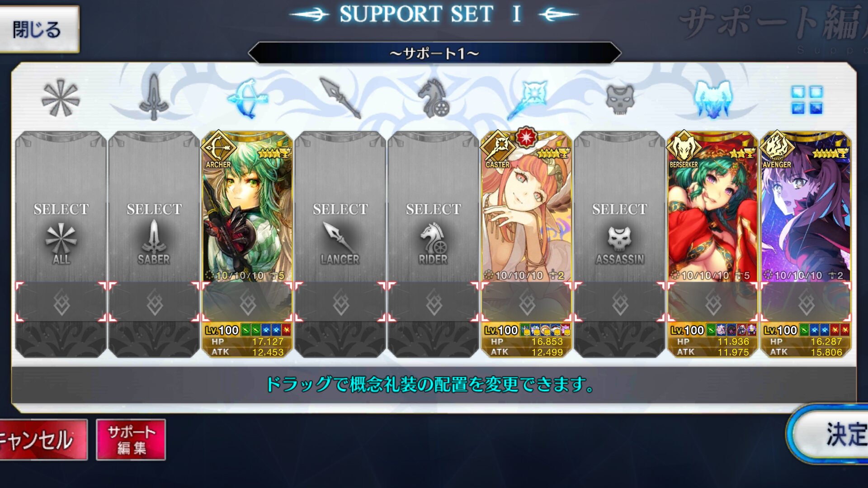
Task: Open the empty RIDER servant slot
Action: point(434,207)
